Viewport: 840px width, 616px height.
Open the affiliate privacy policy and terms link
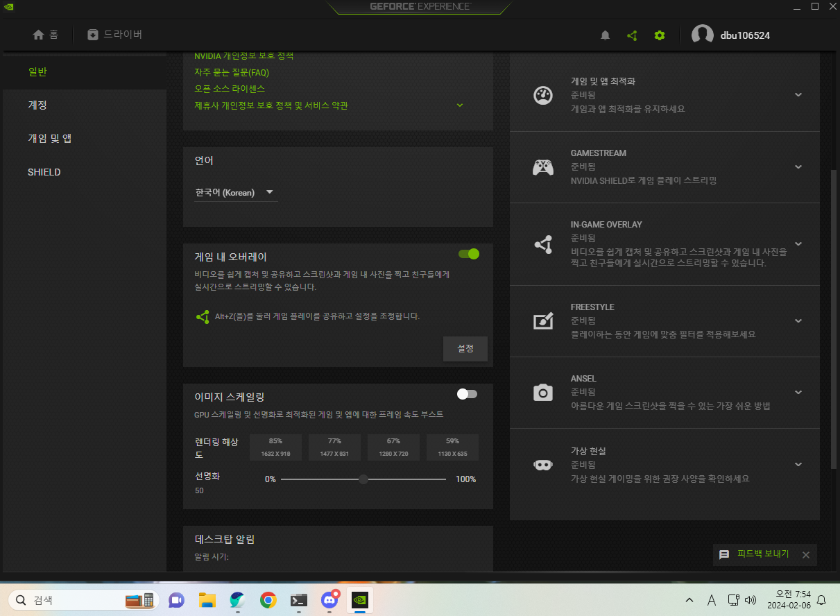(271, 105)
